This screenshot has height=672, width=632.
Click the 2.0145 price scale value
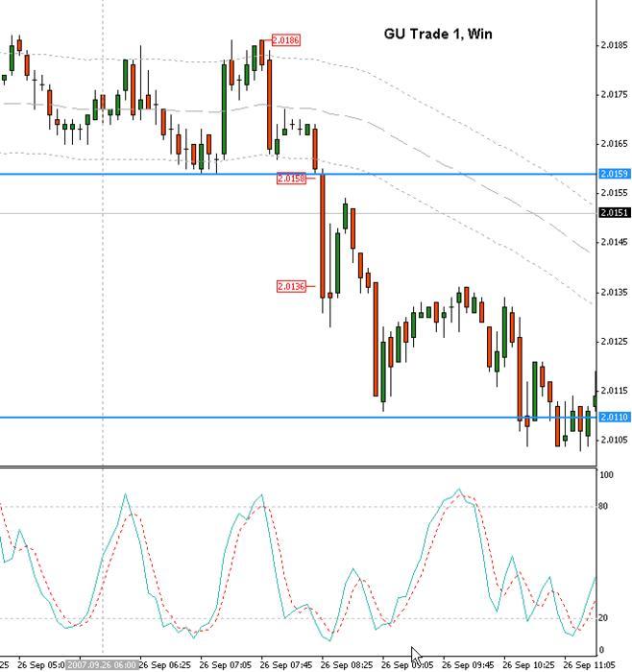(614, 242)
